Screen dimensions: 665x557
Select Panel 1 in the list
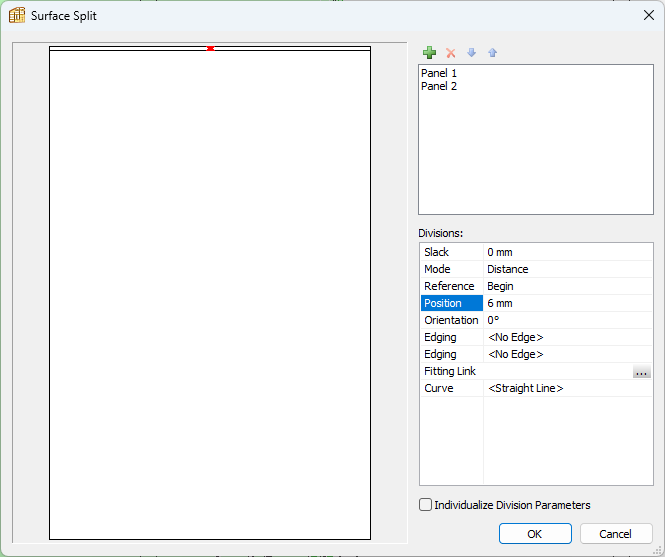tap(439, 73)
